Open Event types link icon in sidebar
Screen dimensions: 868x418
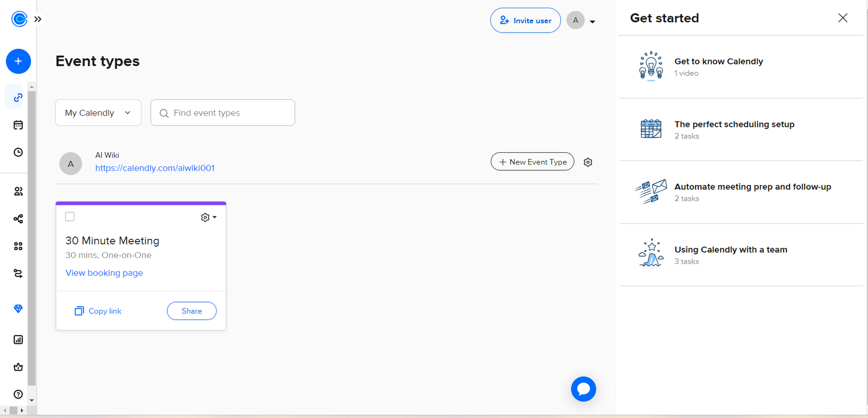click(x=18, y=98)
